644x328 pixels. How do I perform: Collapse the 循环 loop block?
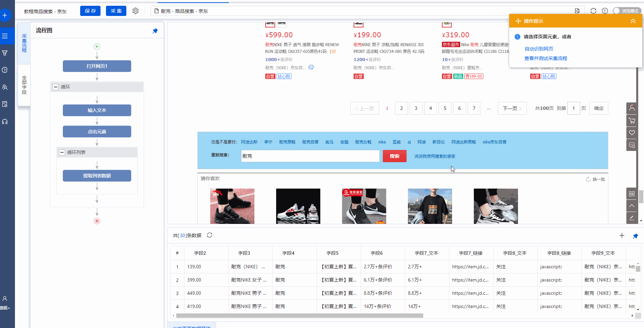click(56, 87)
